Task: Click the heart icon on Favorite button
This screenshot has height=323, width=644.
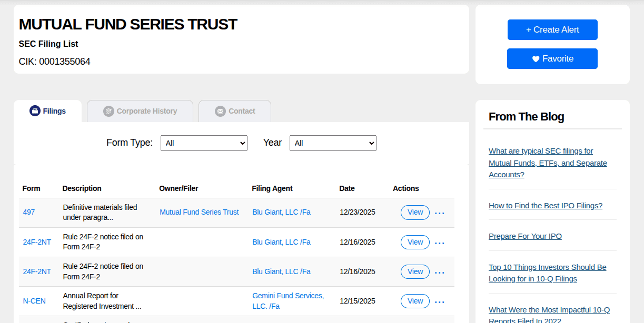Action: (x=536, y=59)
